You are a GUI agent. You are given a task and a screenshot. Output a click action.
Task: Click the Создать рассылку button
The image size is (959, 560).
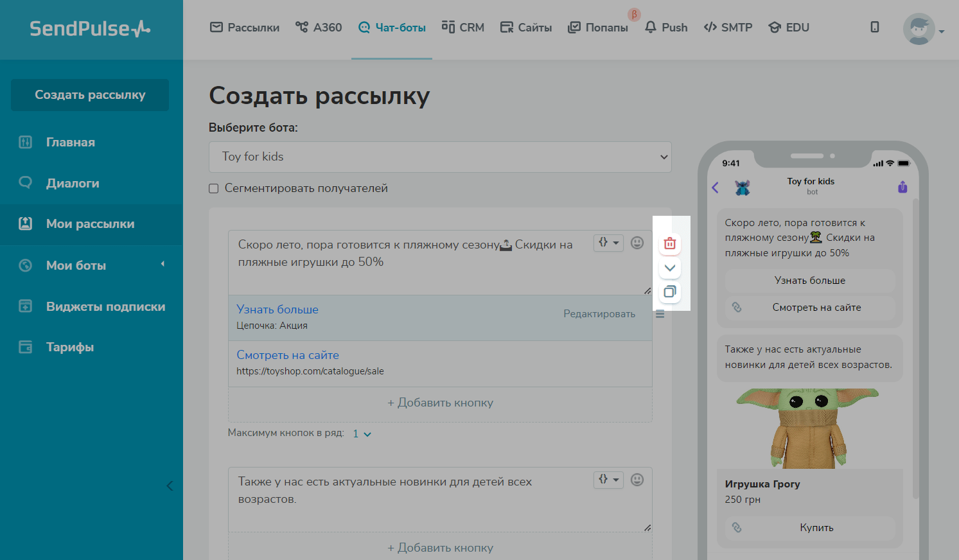[90, 95]
